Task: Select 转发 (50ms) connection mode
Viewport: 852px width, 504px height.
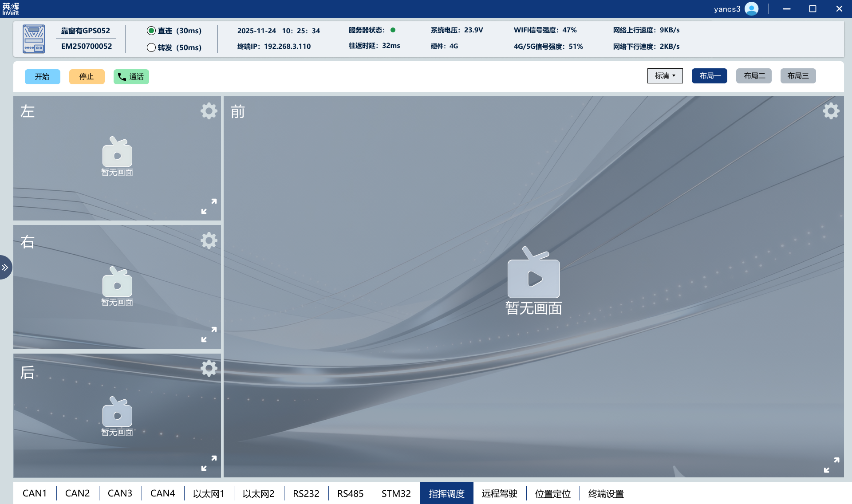Action: coord(151,47)
